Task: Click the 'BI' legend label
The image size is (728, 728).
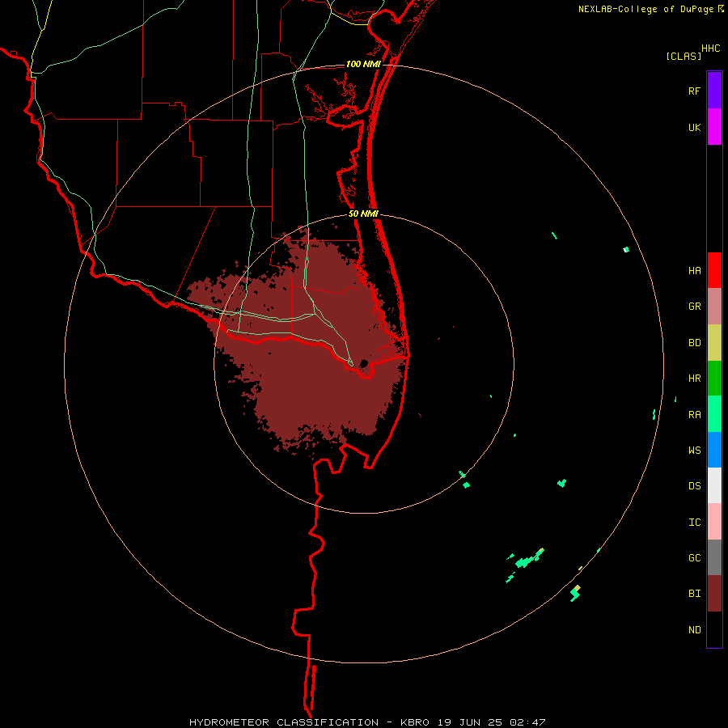Action: tap(694, 594)
